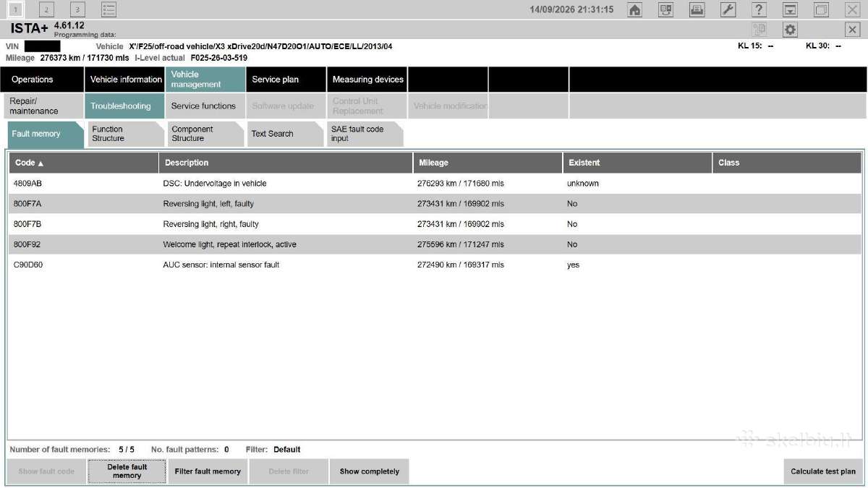Select the Troubleshooting tab
Screen dimensions: 868x488
coord(124,106)
